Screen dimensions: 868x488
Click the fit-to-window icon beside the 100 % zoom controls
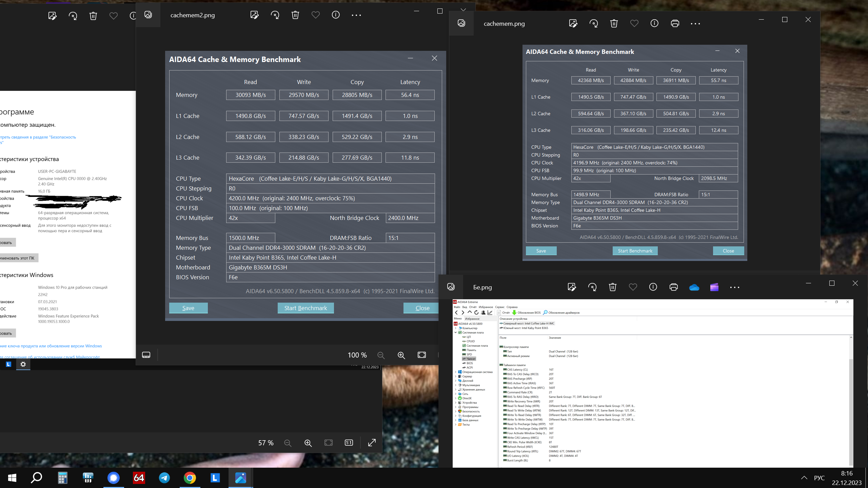(422, 355)
